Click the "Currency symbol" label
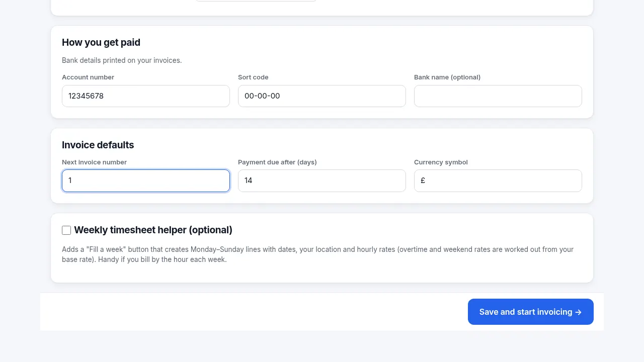 pos(441,162)
